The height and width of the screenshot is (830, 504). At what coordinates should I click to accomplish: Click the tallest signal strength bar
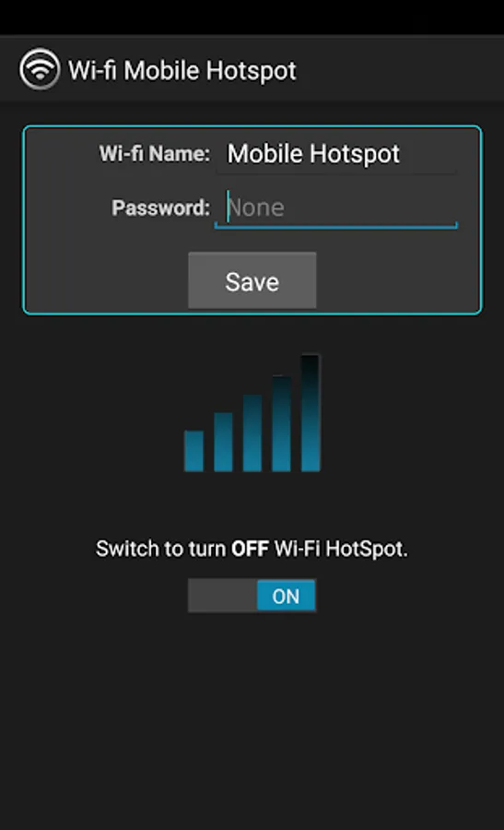(x=311, y=413)
